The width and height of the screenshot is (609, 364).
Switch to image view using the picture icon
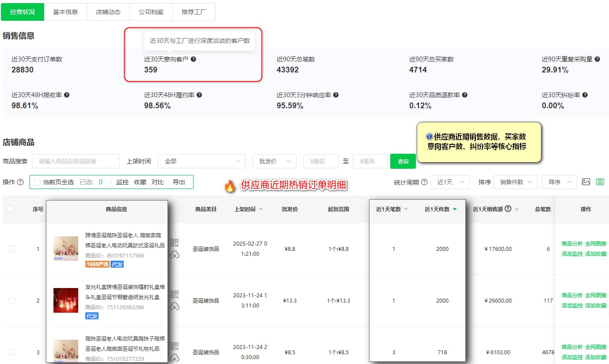(x=586, y=182)
